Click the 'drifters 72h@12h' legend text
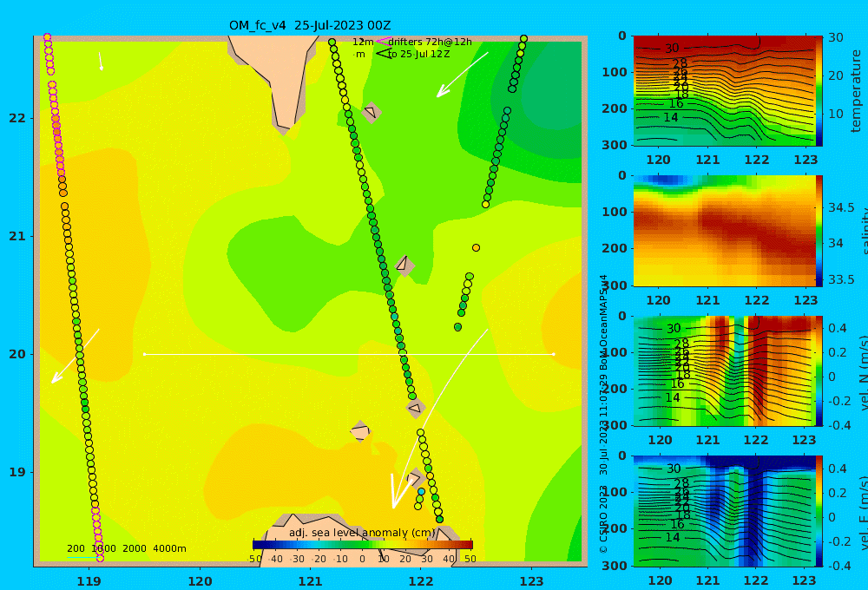Viewport: 868px width, 590px height. (431, 42)
